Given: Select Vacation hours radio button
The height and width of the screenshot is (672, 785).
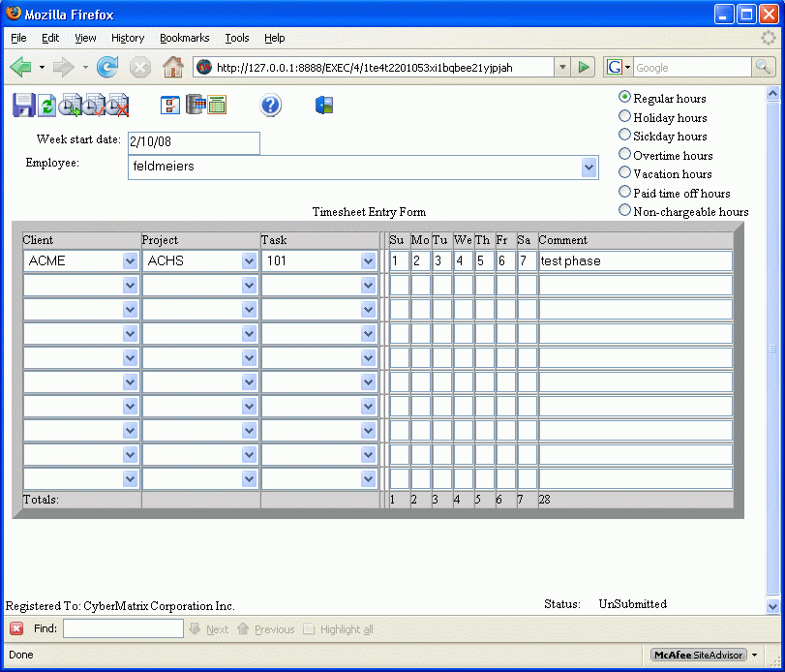Looking at the screenshot, I should tap(624, 172).
